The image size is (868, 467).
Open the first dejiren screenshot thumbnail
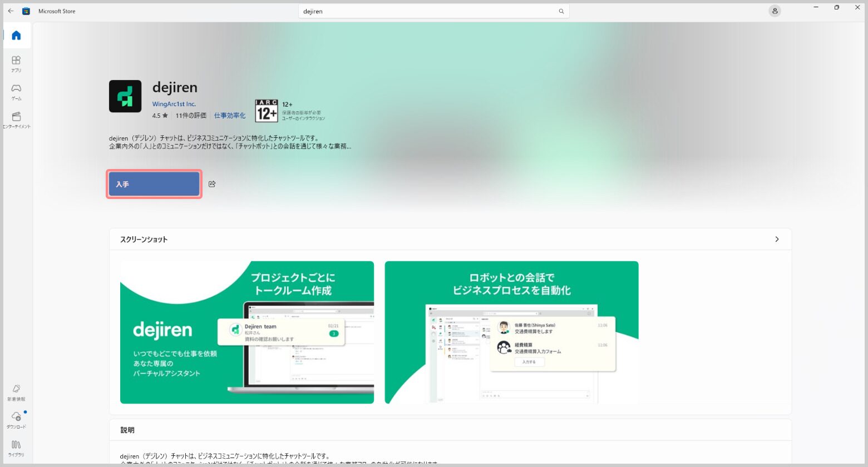tap(247, 332)
